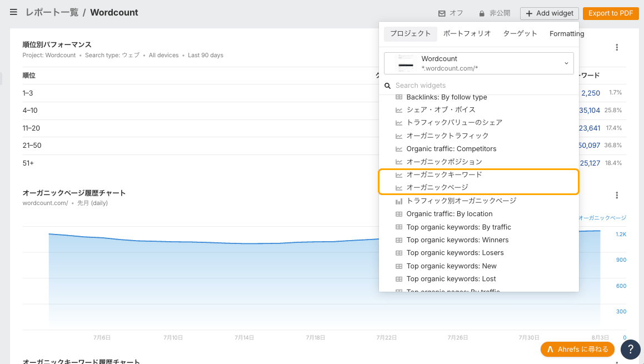Select Organic traffic: By location widget

(450, 213)
